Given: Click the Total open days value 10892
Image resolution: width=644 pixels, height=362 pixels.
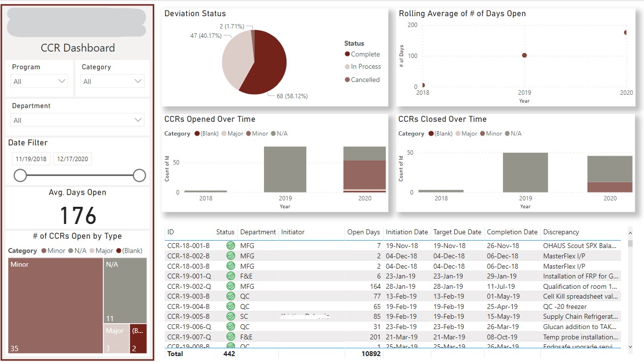Looking at the screenshot, I should (371, 354).
